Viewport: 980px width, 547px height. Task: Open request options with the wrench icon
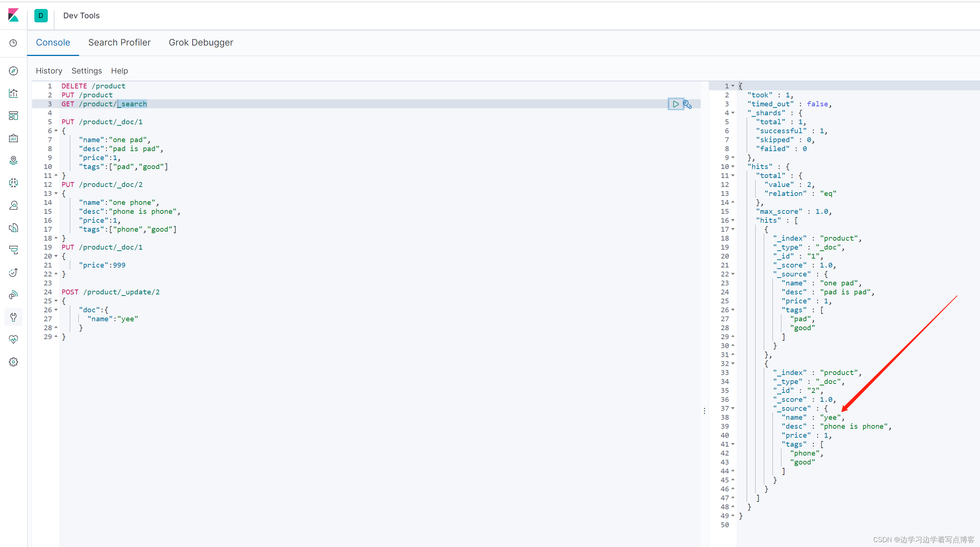coord(688,104)
